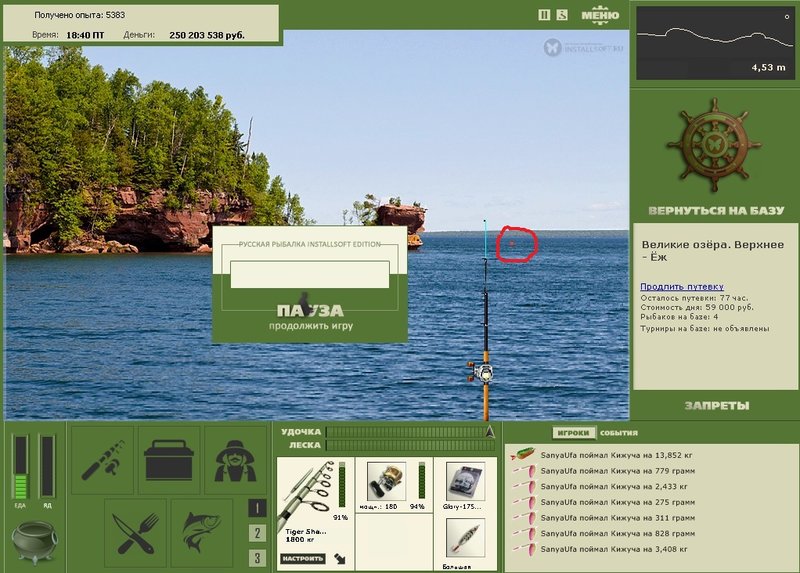Click the cooking cauldron icon
Image resolution: width=800 pixels, height=573 pixels.
(34, 542)
